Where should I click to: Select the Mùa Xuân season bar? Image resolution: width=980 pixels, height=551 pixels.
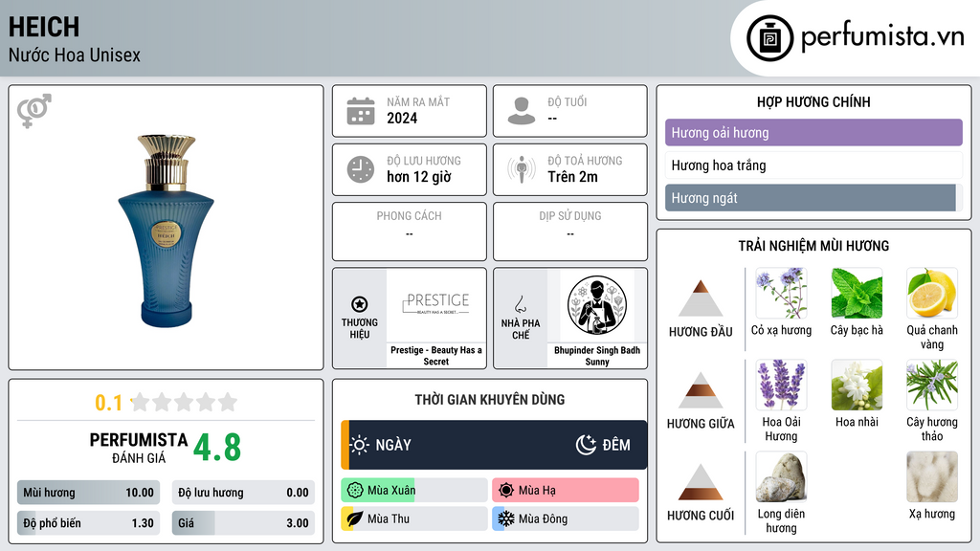point(414,491)
